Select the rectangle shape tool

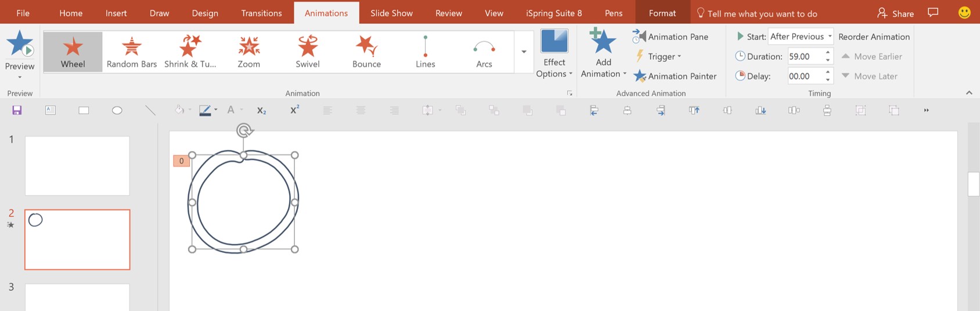coord(84,110)
